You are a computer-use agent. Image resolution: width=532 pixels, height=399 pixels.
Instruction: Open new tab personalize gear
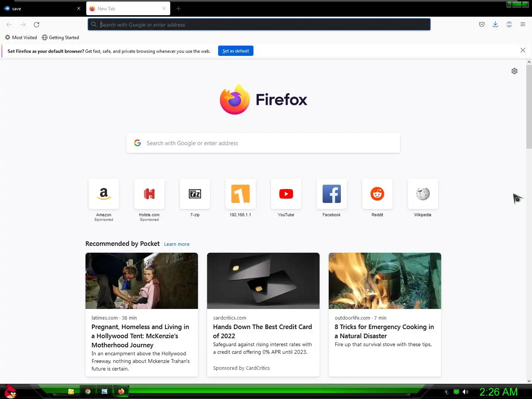[515, 71]
